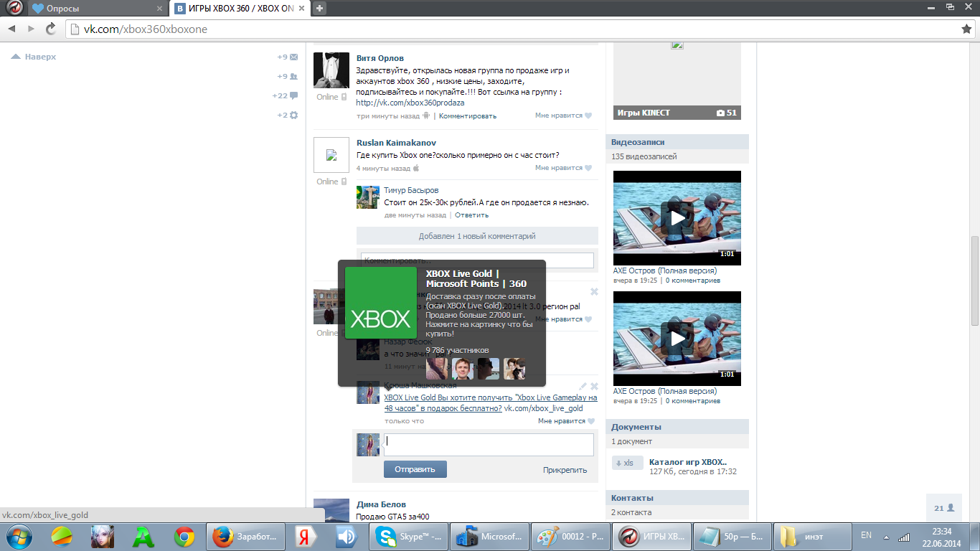
Task: Open the 'Каталог игр XBOX..' document
Action: pyautogui.click(x=688, y=462)
